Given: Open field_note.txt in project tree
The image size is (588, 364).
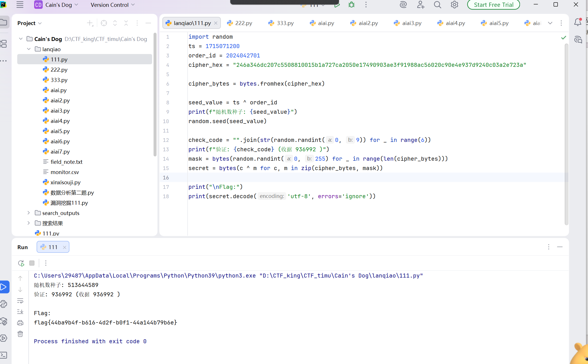Looking at the screenshot, I should point(66,162).
